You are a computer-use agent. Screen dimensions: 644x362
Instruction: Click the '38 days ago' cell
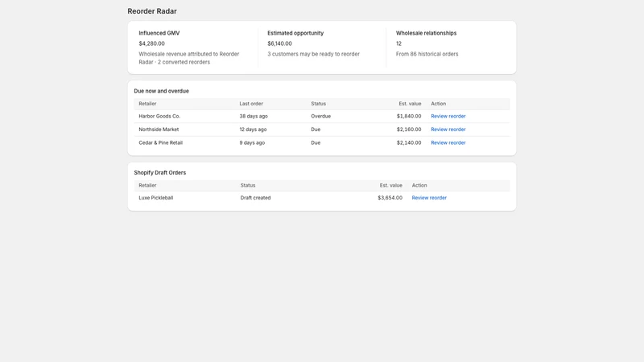(x=254, y=116)
